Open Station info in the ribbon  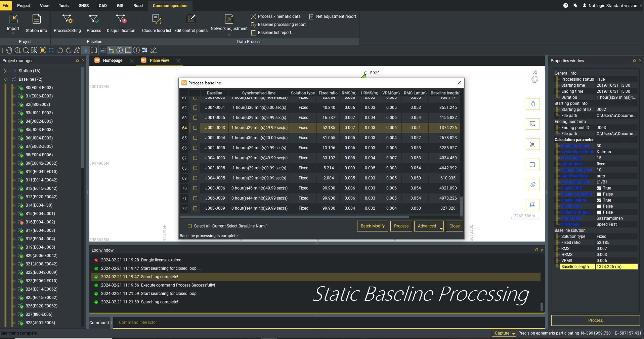[x=36, y=23]
